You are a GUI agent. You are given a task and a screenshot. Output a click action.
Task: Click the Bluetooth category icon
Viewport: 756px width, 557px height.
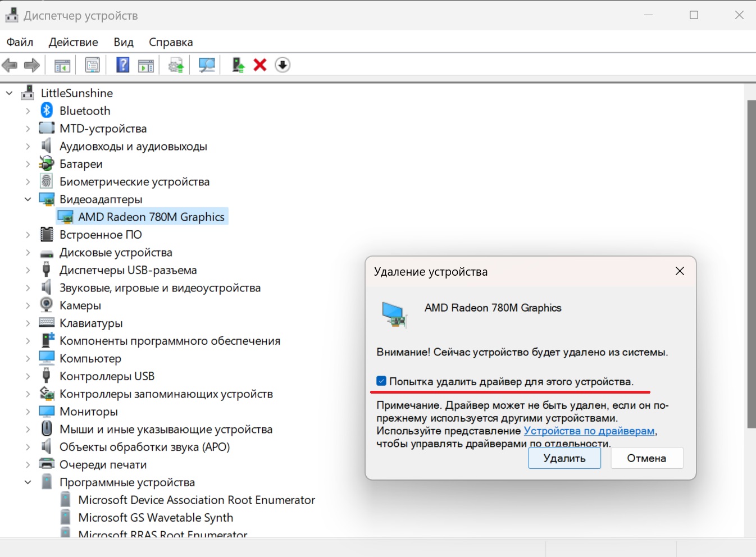click(x=47, y=111)
